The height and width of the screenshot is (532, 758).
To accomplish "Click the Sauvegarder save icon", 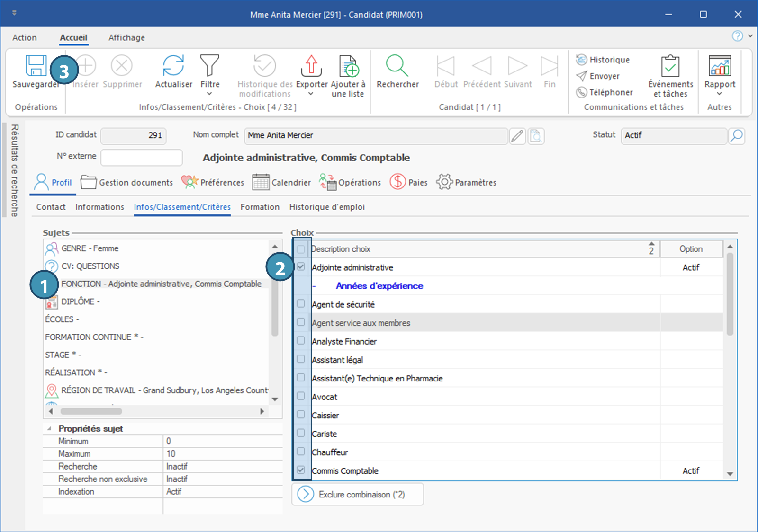I will coord(36,66).
